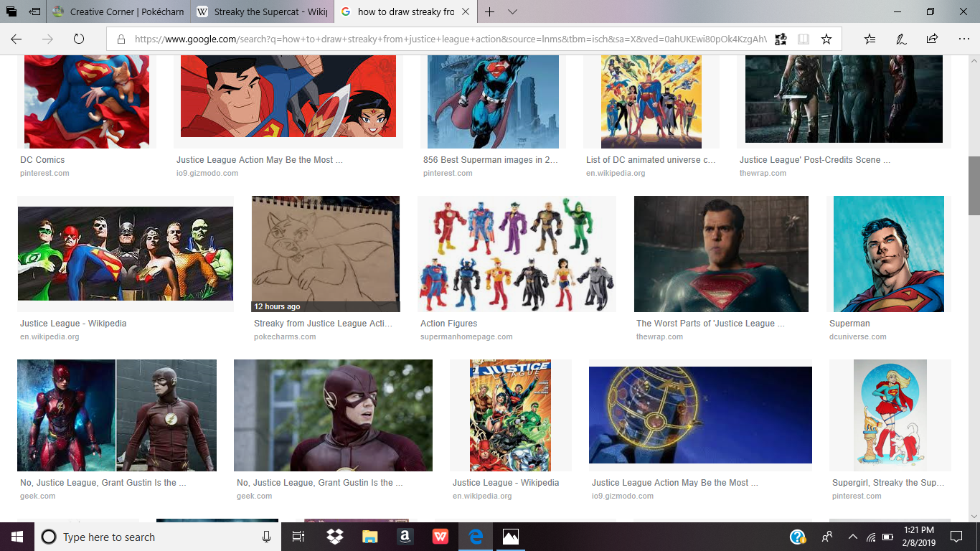Open 'Supergirl, Streaky the Sup...' result title
The image size is (980, 551).
[x=888, y=483]
